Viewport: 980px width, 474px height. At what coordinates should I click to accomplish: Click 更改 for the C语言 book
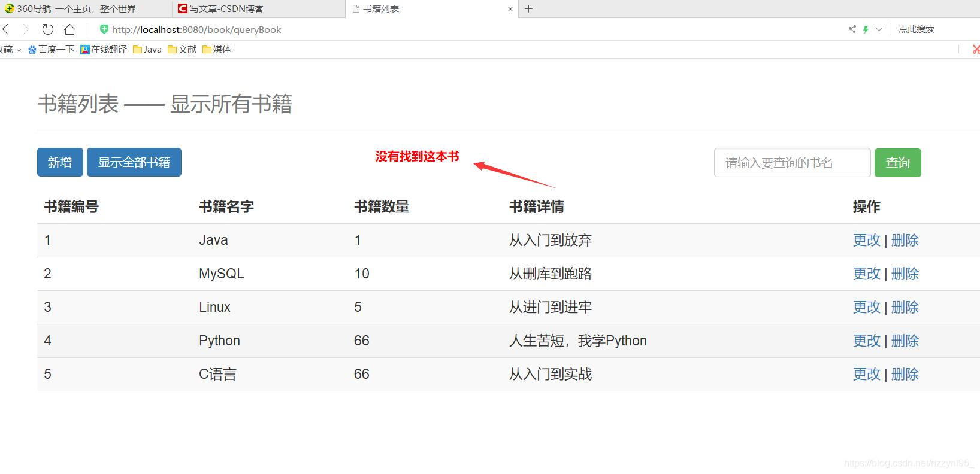[866, 374]
